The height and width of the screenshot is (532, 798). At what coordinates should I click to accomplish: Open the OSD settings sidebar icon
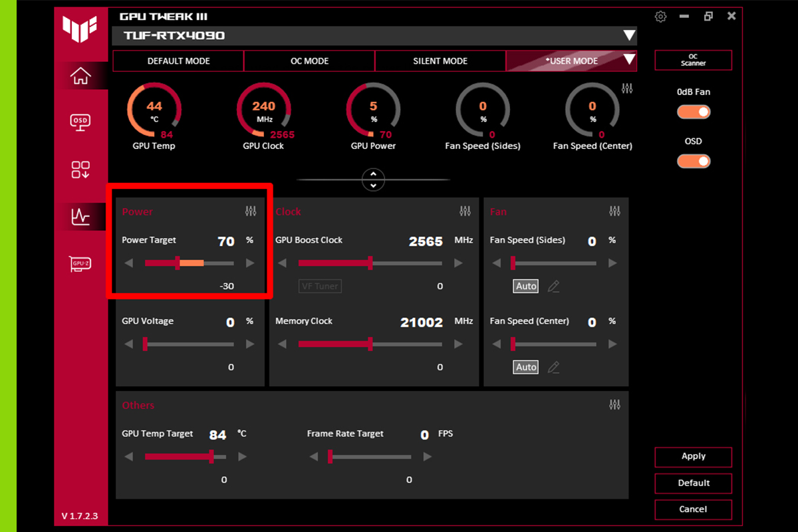pyautogui.click(x=80, y=122)
